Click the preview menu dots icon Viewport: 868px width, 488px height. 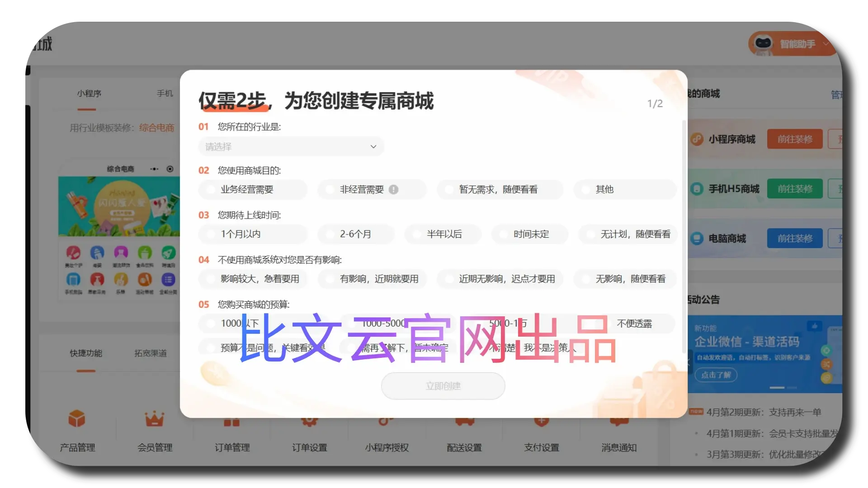click(155, 169)
